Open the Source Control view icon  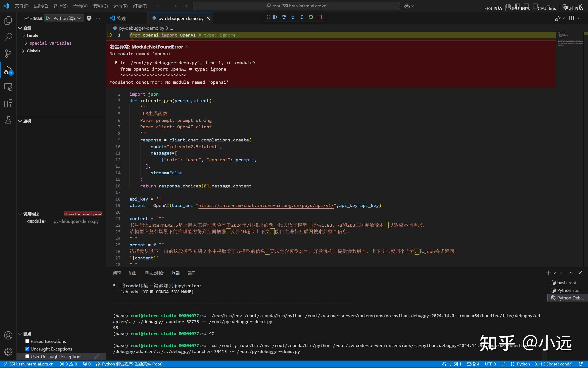(x=8, y=54)
